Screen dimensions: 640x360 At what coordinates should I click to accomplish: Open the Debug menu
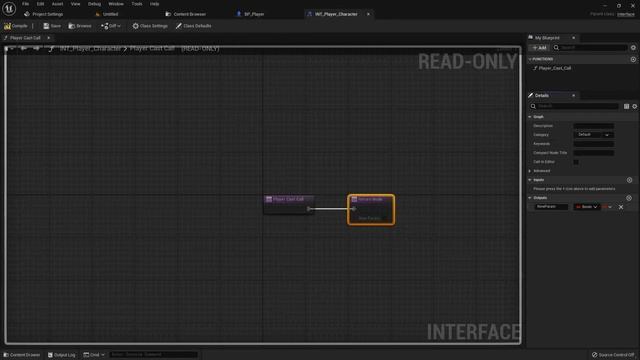click(94, 4)
